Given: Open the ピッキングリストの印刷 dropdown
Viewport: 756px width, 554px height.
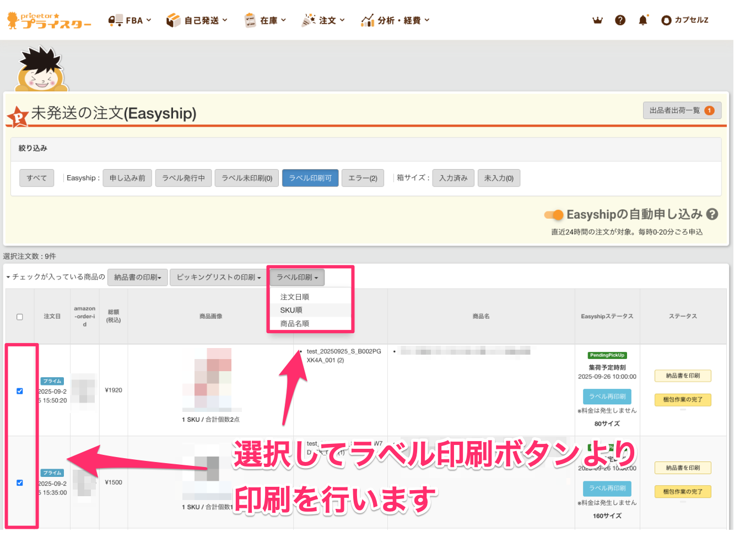Looking at the screenshot, I should coord(218,278).
